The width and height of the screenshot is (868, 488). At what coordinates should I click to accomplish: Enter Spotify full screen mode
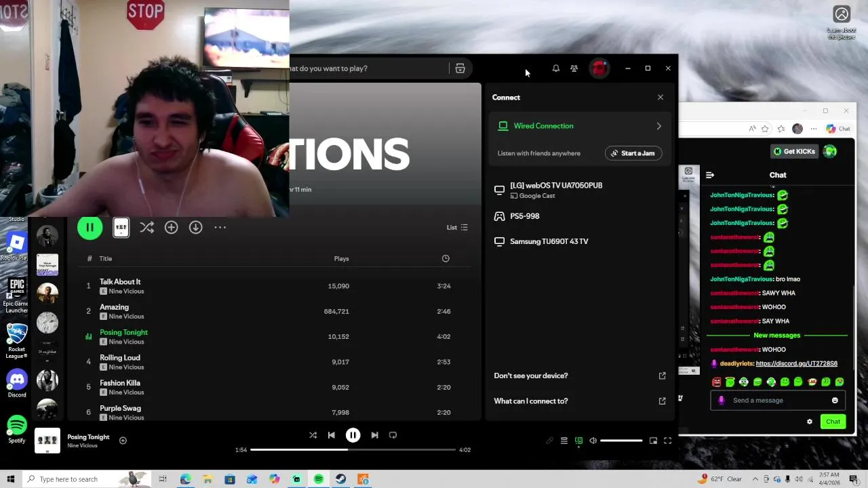click(668, 441)
